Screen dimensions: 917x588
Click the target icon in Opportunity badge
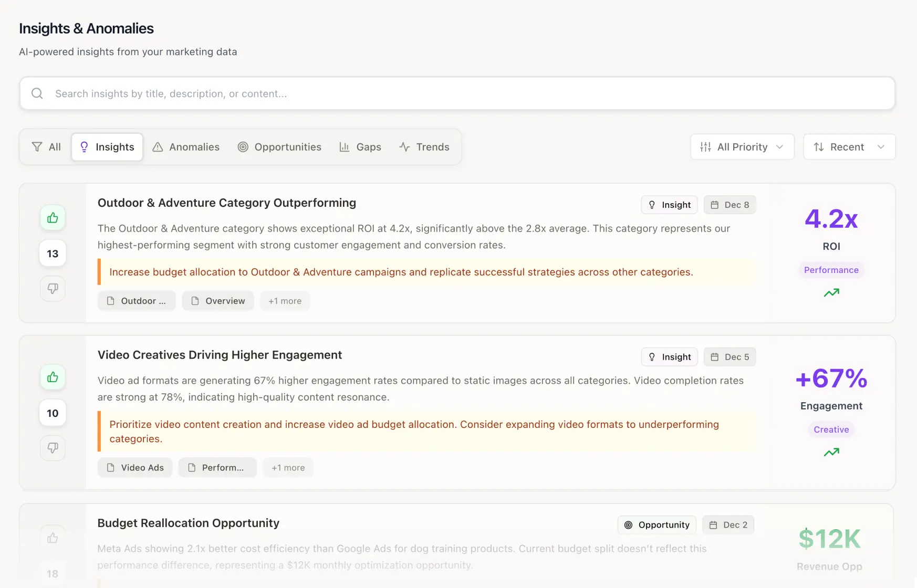(628, 525)
